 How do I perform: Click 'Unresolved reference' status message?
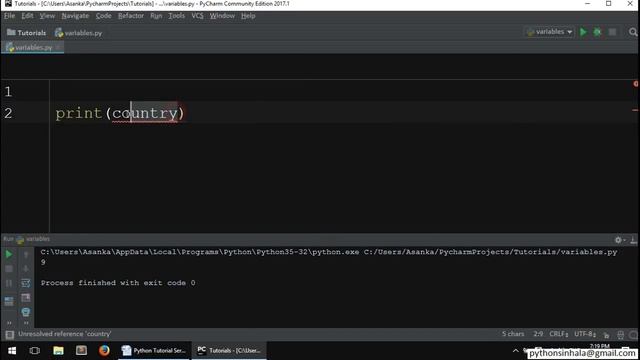point(64,334)
